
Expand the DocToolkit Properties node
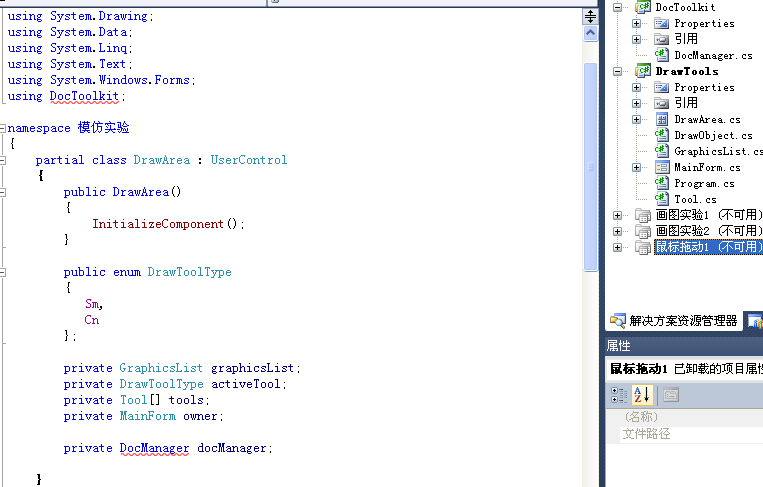pos(636,23)
